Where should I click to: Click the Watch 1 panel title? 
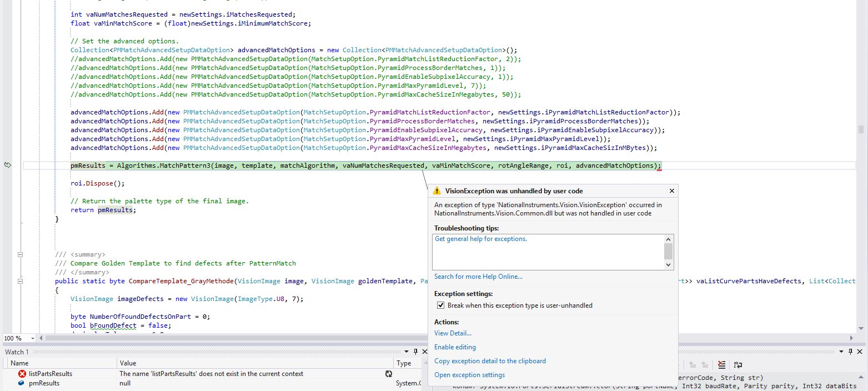(17, 352)
